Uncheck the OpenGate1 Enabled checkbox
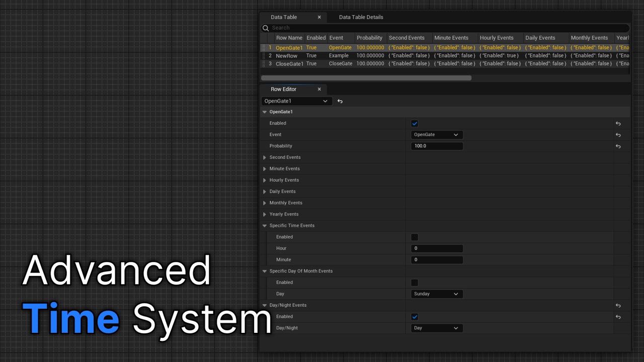644x362 pixels. [415, 123]
